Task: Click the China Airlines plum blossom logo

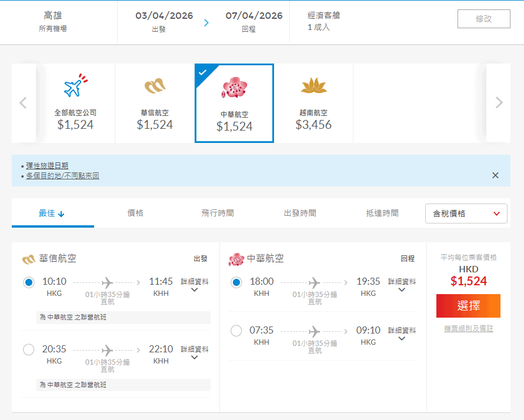Action: pyautogui.click(x=234, y=88)
